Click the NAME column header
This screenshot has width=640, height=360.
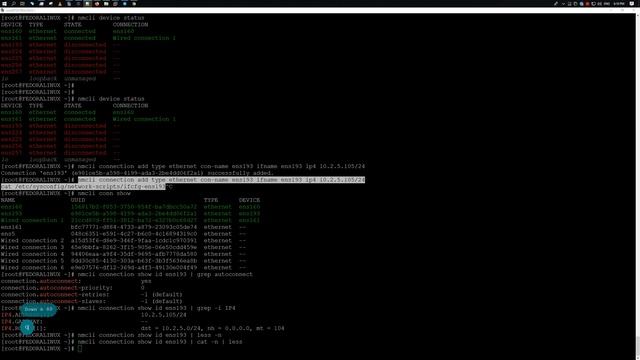8,200
